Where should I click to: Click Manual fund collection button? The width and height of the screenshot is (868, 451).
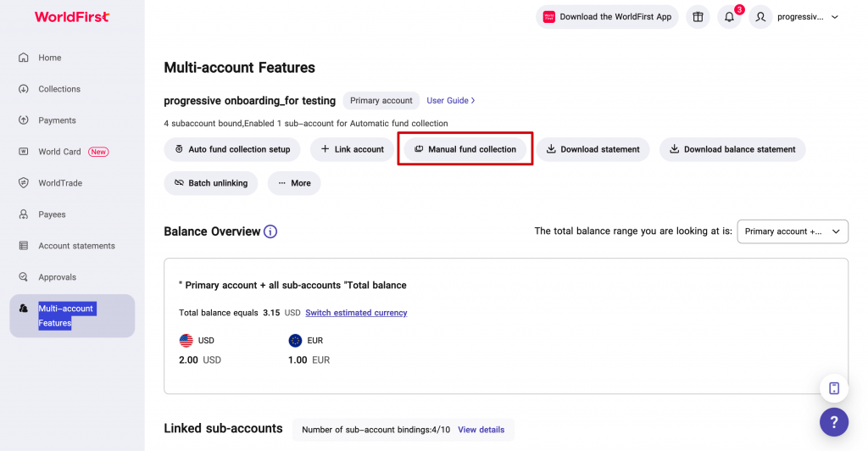click(x=465, y=149)
